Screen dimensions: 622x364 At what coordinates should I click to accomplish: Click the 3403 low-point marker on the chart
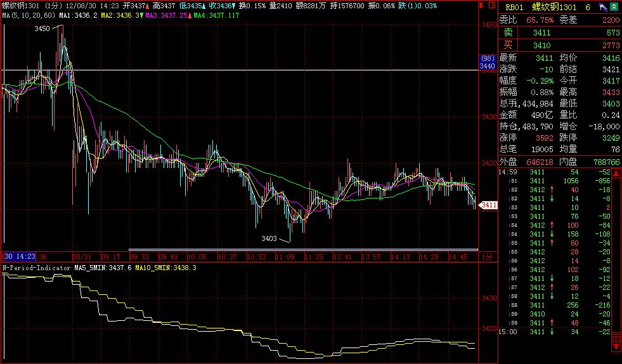coord(269,238)
